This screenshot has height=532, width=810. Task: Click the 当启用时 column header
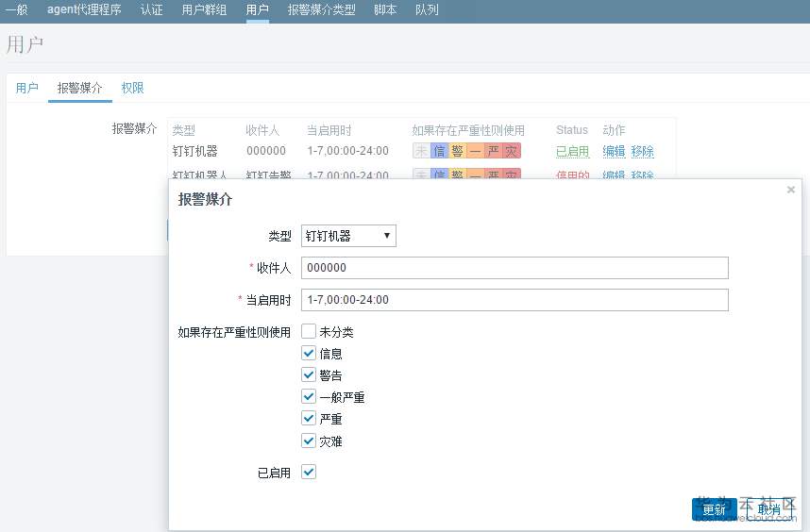(x=329, y=130)
